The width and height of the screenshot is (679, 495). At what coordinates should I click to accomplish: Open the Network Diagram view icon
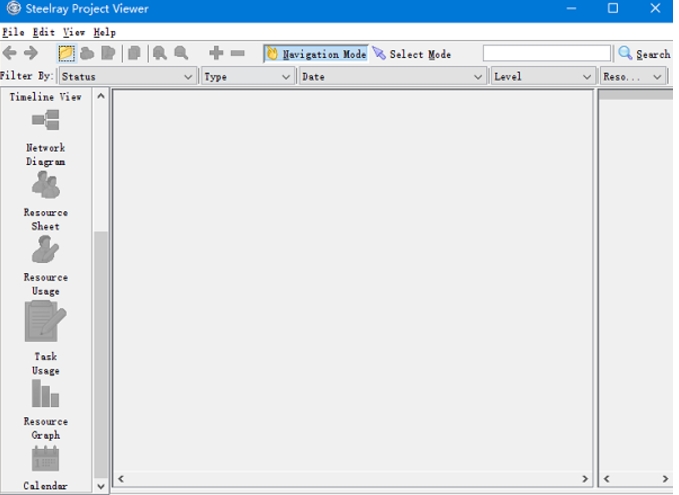(x=45, y=120)
